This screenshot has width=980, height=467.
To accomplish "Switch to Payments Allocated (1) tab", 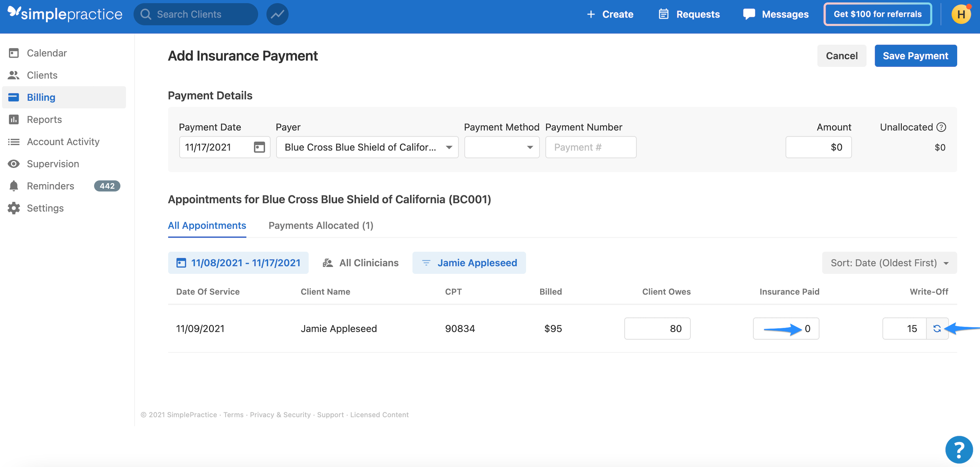I will point(321,225).
